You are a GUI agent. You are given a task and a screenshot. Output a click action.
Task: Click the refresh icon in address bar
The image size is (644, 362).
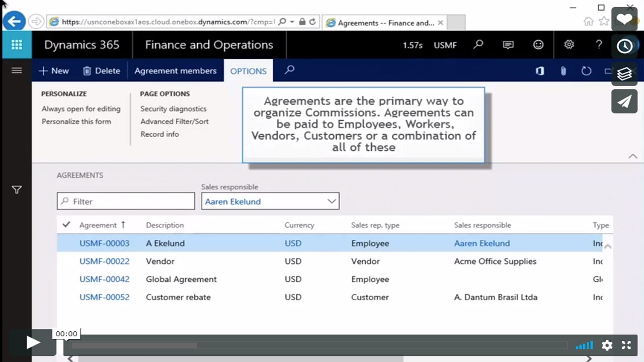pyautogui.click(x=312, y=22)
